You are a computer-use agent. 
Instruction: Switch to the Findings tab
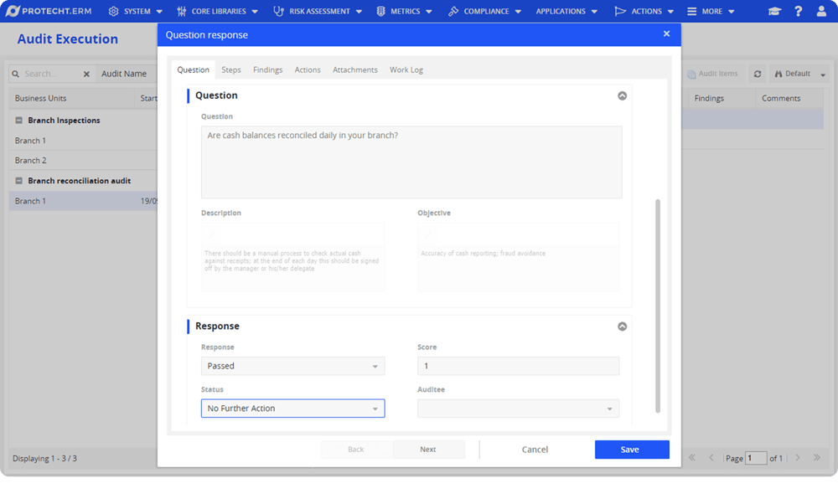click(x=267, y=69)
